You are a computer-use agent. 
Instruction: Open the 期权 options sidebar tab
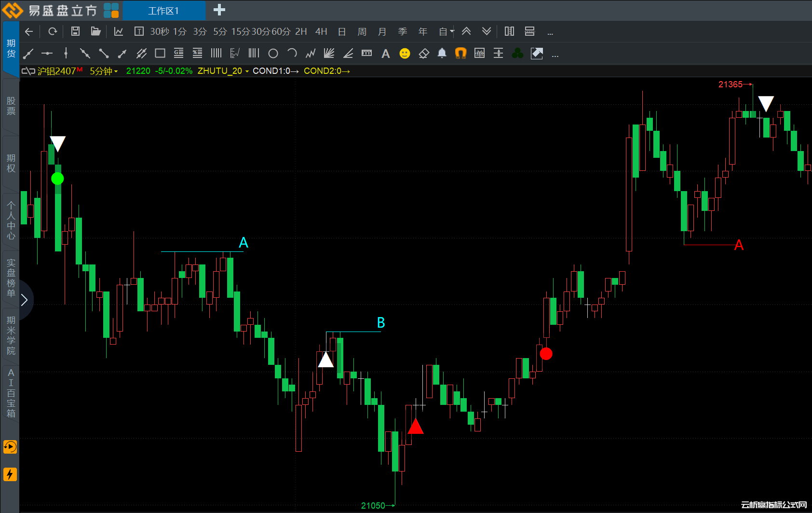[x=11, y=163]
